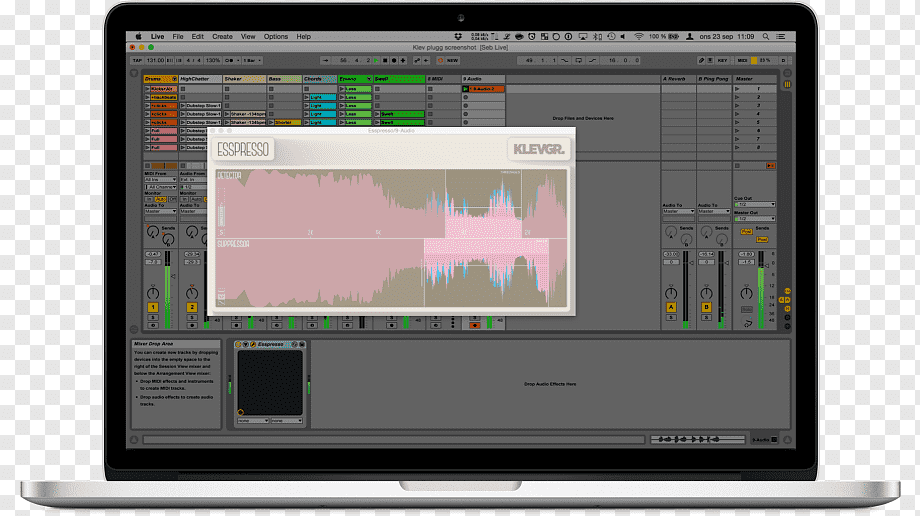Toggle return track activator B
The height and width of the screenshot is (516, 920).
[x=706, y=307]
